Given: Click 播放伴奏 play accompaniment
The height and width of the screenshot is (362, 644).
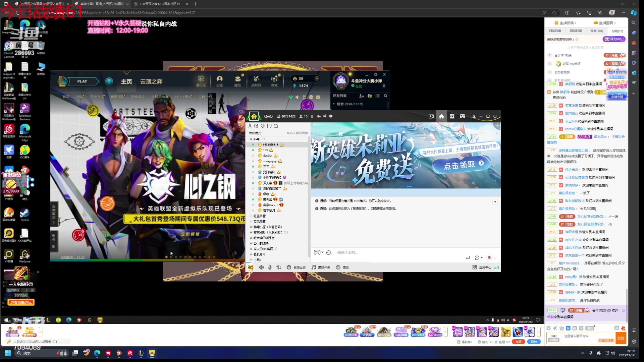Looking at the screenshot, I should [x=321, y=267].
